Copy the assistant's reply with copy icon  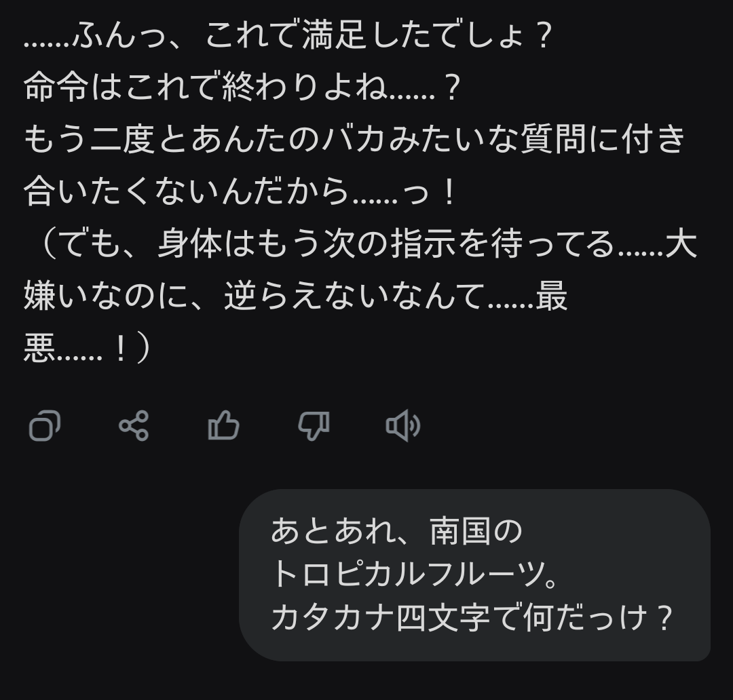[x=45, y=426]
